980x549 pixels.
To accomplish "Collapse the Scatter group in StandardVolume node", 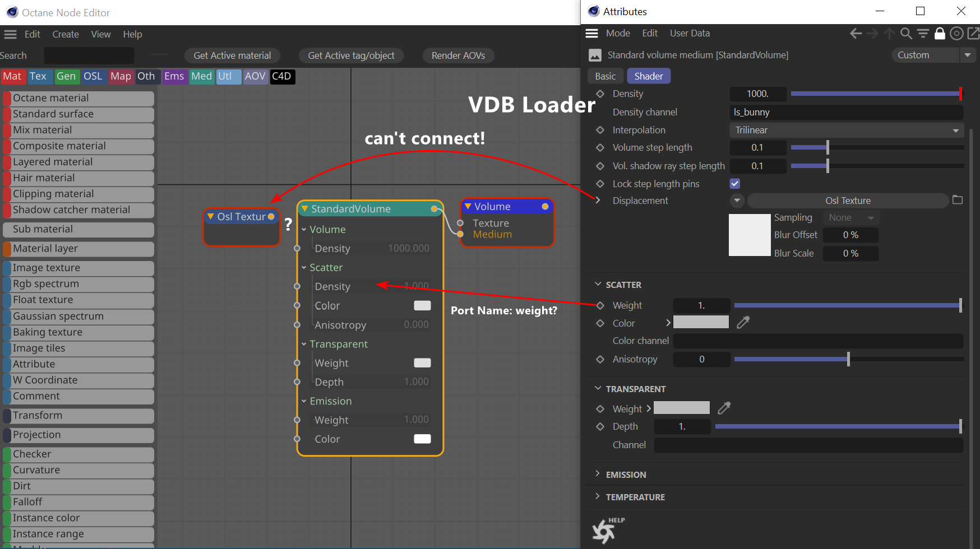I will [304, 268].
